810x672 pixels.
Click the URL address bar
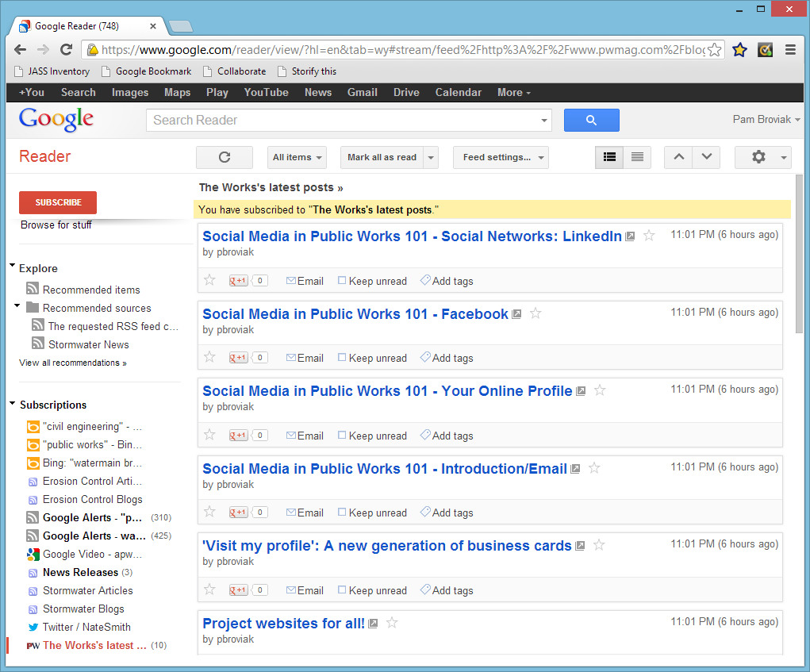coord(403,49)
